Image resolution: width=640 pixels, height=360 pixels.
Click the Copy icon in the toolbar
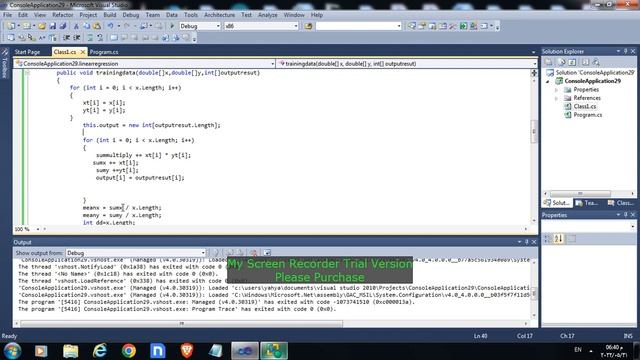pos(87,26)
